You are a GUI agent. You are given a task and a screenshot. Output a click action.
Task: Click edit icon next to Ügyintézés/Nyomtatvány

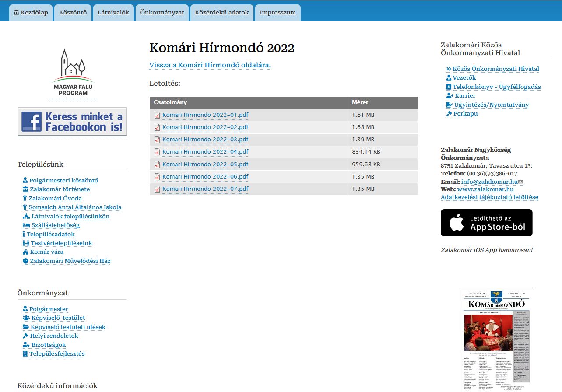449,105
